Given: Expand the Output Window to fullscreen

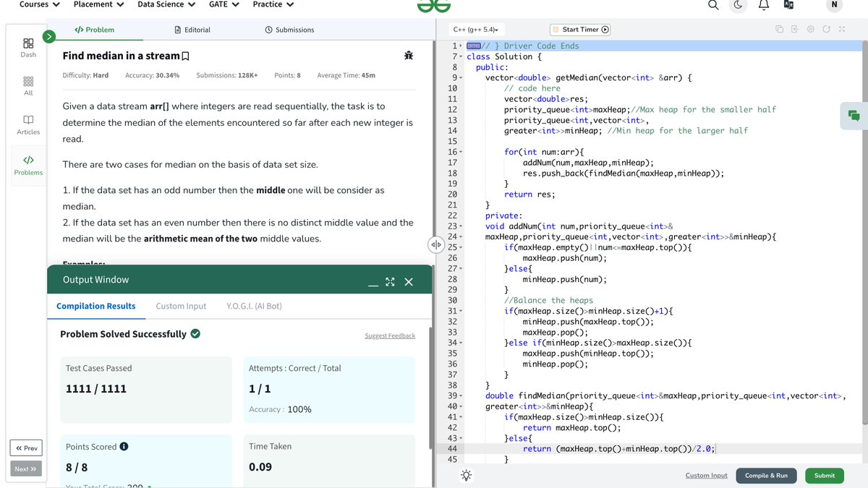Looking at the screenshot, I should pos(391,281).
